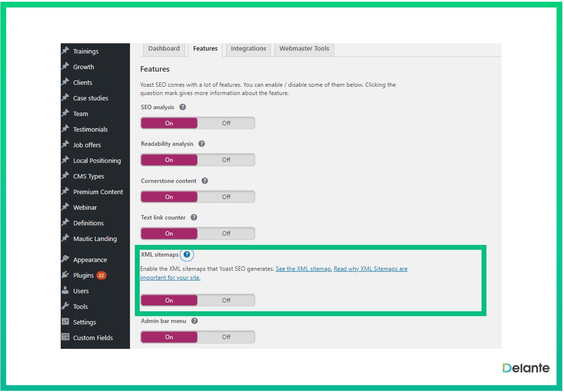Screen dimensions: 564x392
Task: Click the Readability analysis help icon
Action: (201, 144)
